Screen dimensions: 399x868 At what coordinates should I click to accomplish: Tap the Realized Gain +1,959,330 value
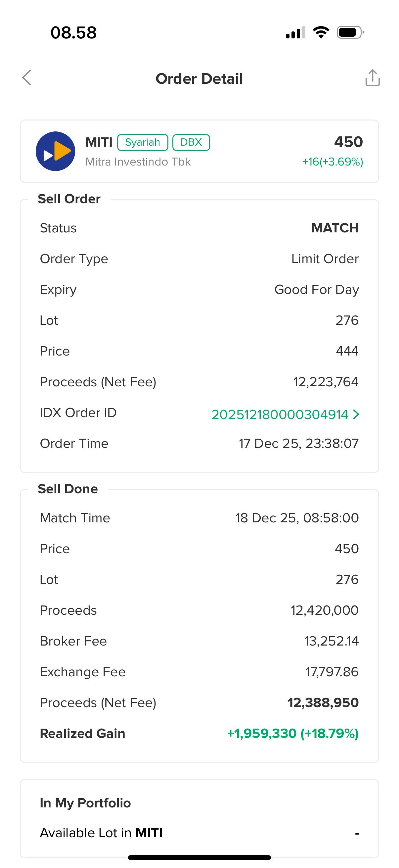pyautogui.click(x=292, y=734)
